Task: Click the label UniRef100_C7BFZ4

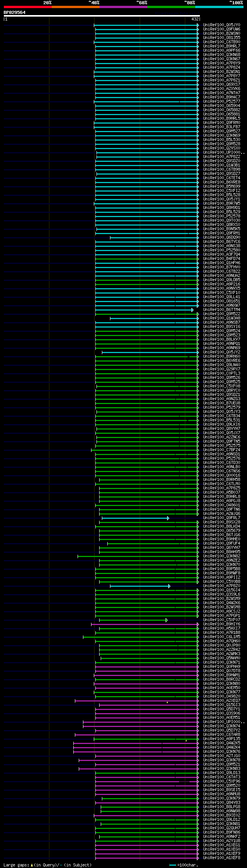Action: point(222,450)
